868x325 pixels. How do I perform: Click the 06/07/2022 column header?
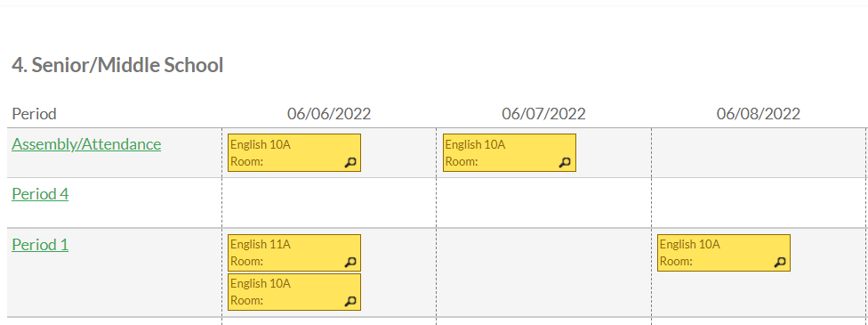(x=543, y=114)
